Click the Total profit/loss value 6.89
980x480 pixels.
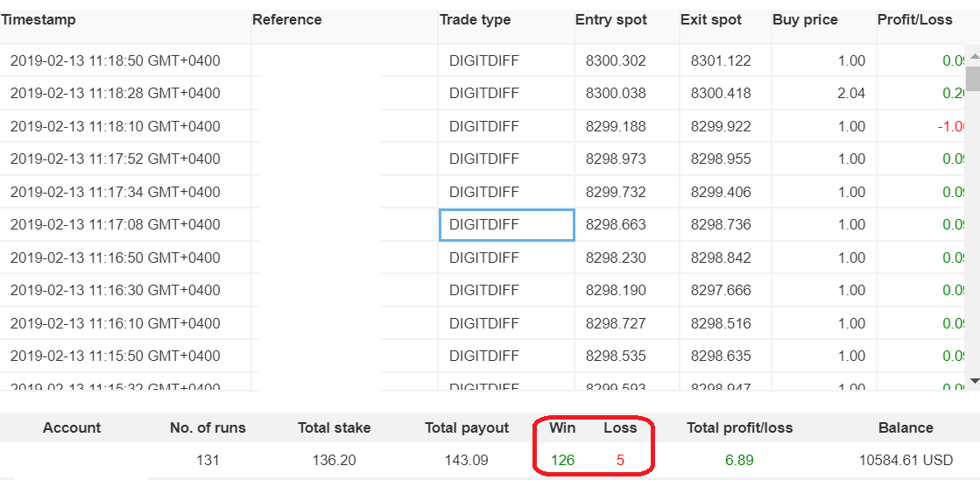click(739, 461)
